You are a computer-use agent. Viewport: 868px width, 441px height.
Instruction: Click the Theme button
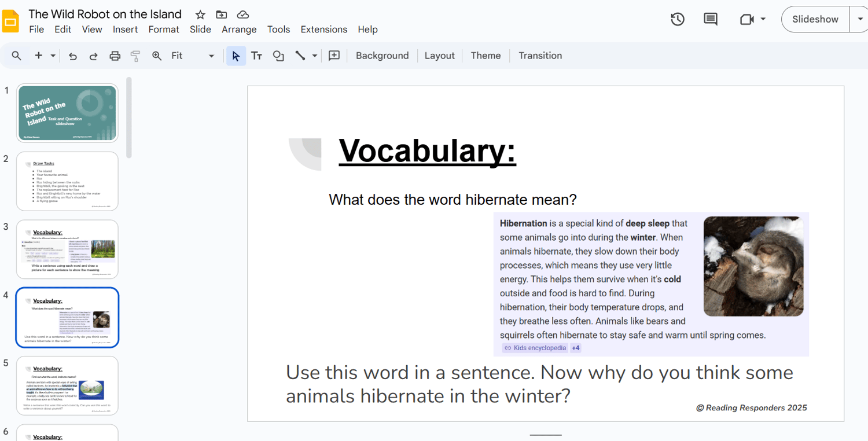[x=486, y=56]
